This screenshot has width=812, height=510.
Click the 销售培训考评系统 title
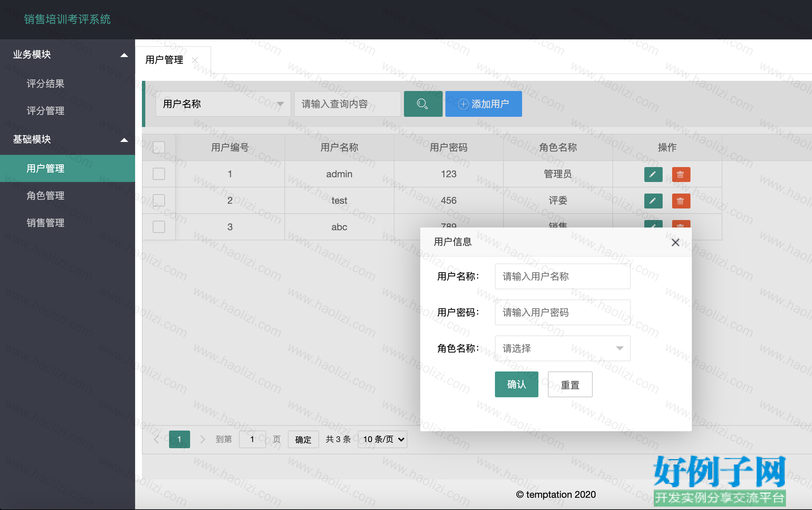click(67, 19)
